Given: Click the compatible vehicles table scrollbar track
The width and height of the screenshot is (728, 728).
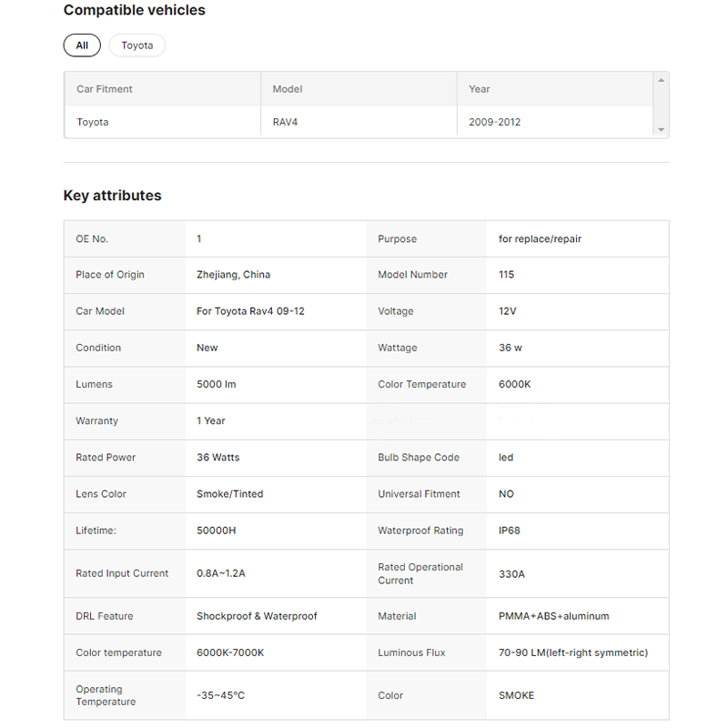Looking at the screenshot, I should click(661, 106).
